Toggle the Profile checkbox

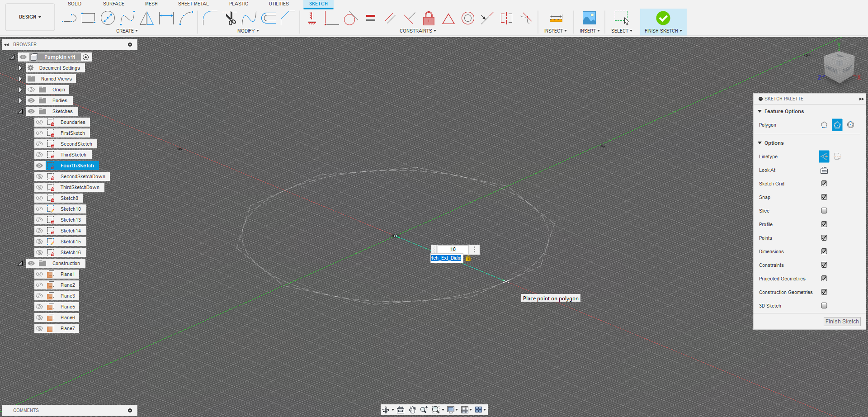824,224
